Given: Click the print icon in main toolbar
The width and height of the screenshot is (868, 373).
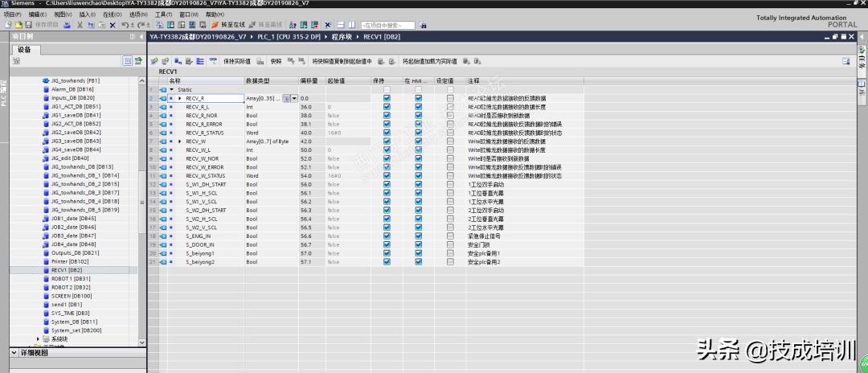Looking at the screenshot, I should (x=67, y=25).
